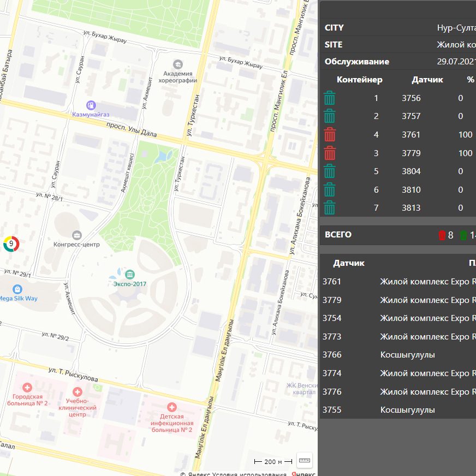476x476 pixels.
Task: Click the red bin total counter icon
Action: (442, 235)
